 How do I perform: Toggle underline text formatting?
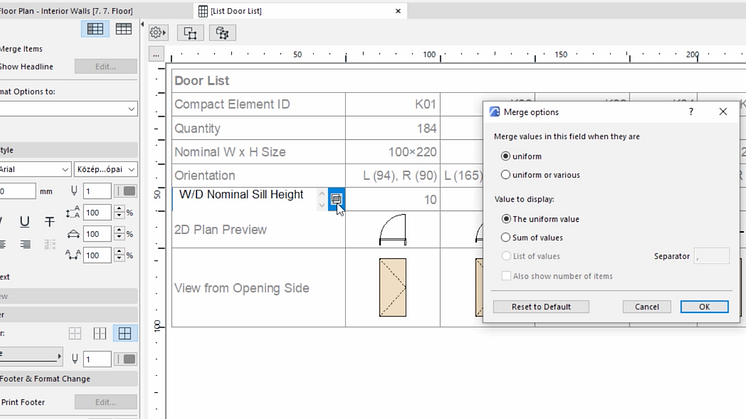click(25, 221)
